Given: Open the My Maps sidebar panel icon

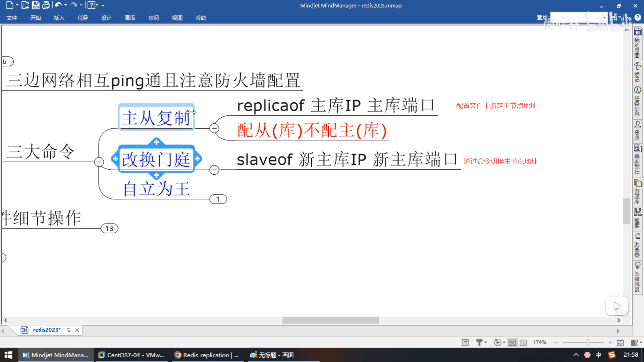Looking at the screenshot, I should [x=638, y=32].
